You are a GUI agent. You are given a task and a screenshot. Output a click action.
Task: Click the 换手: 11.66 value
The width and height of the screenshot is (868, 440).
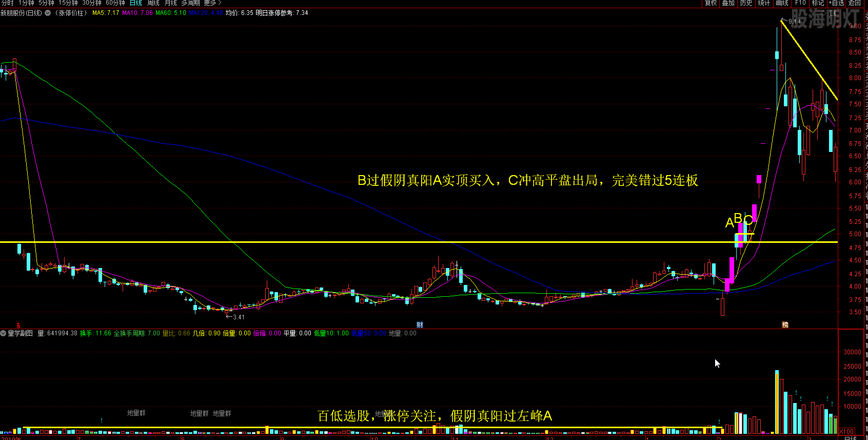click(95, 333)
